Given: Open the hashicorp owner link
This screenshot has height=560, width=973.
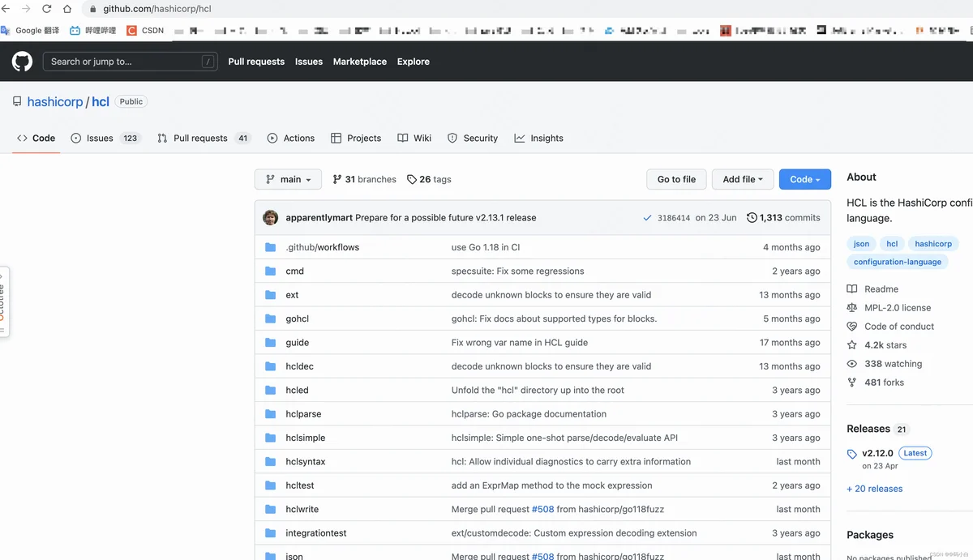Looking at the screenshot, I should pyautogui.click(x=55, y=101).
